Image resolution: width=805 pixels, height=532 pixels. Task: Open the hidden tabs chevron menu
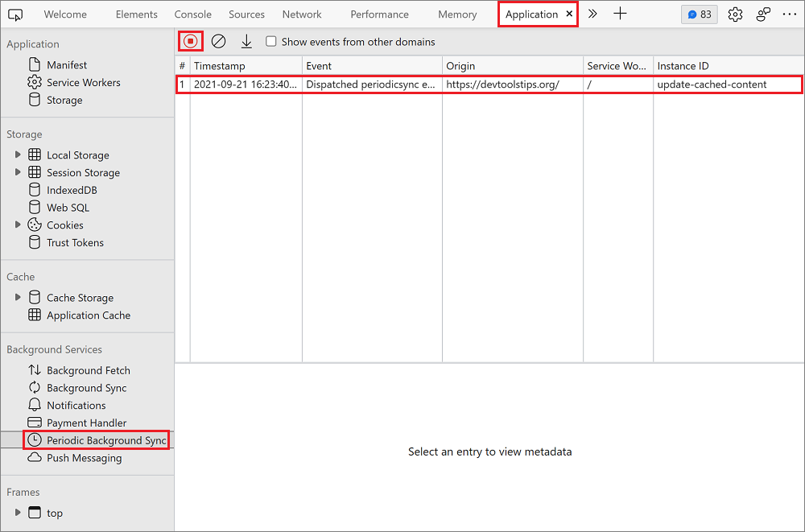592,14
